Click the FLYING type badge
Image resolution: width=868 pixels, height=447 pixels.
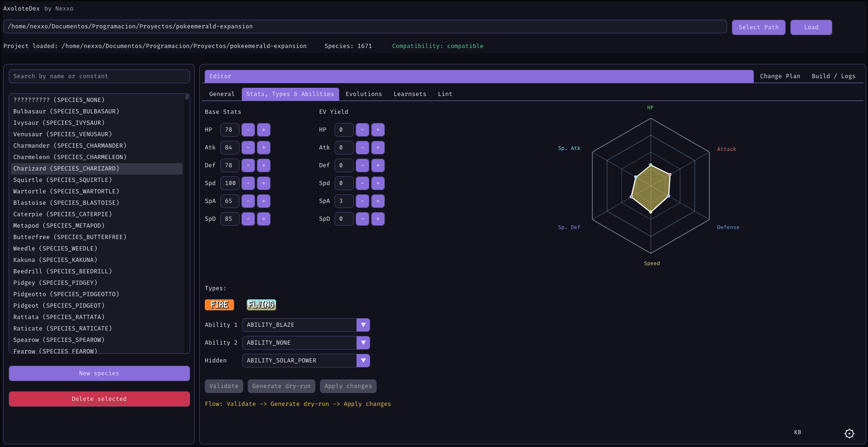261,305
